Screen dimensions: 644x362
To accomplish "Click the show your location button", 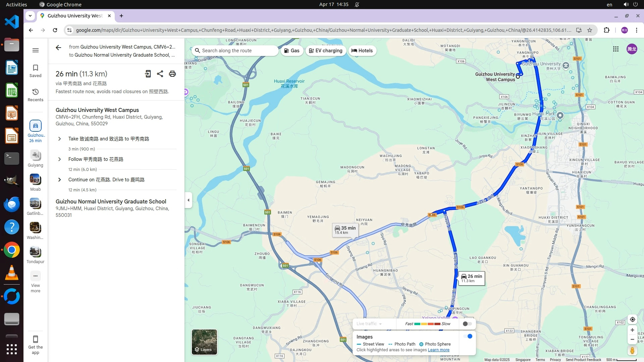I will pos(632,319).
